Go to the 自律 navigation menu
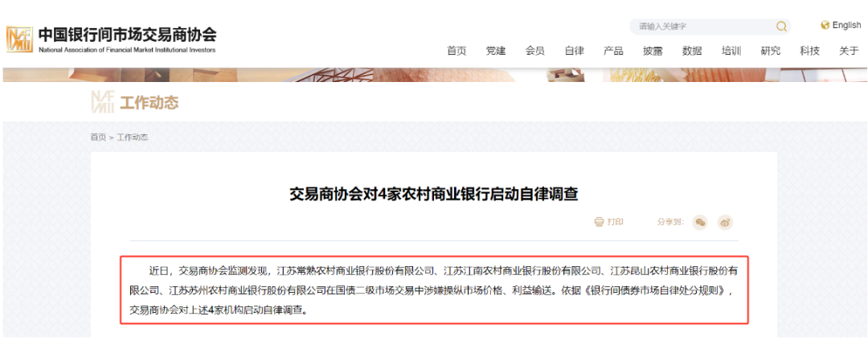The width and height of the screenshot is (868, 341). 575,51
